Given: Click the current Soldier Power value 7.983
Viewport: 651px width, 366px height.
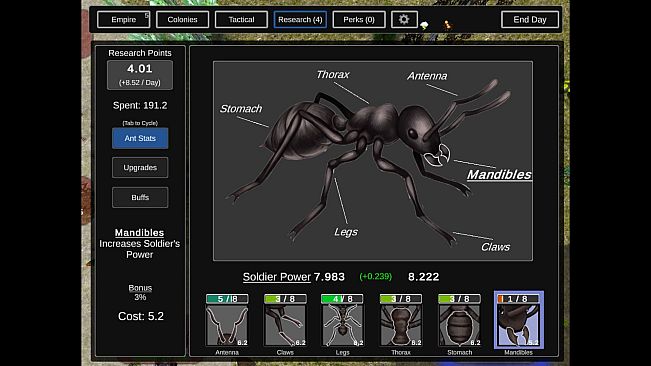Looking at the screenshot, I should coord(329,277).
